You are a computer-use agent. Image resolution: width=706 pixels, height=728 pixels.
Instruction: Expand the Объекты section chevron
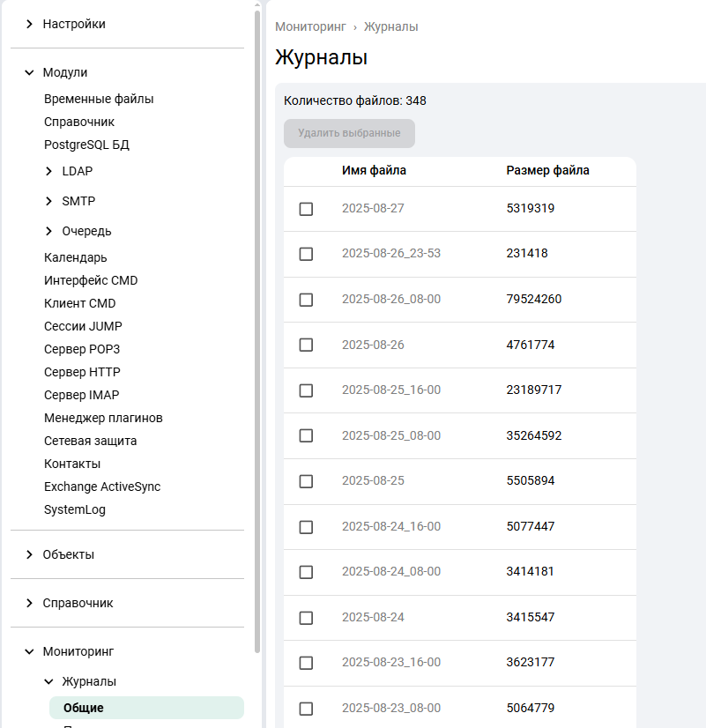tap(29, 555)
